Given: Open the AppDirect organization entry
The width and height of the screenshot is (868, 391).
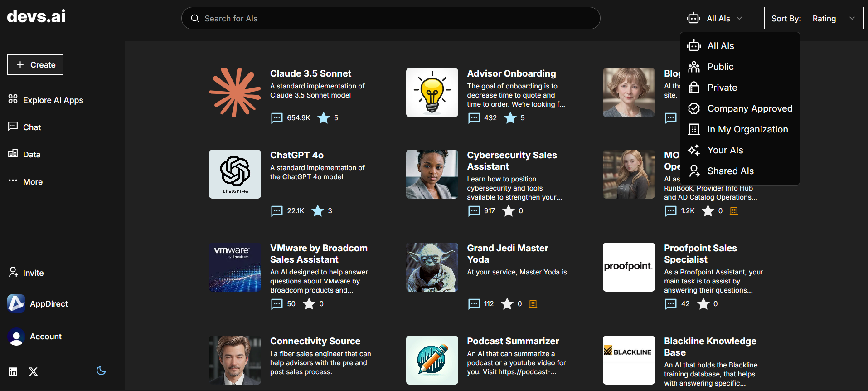Looking at the screenshot, I should (38, 303).
